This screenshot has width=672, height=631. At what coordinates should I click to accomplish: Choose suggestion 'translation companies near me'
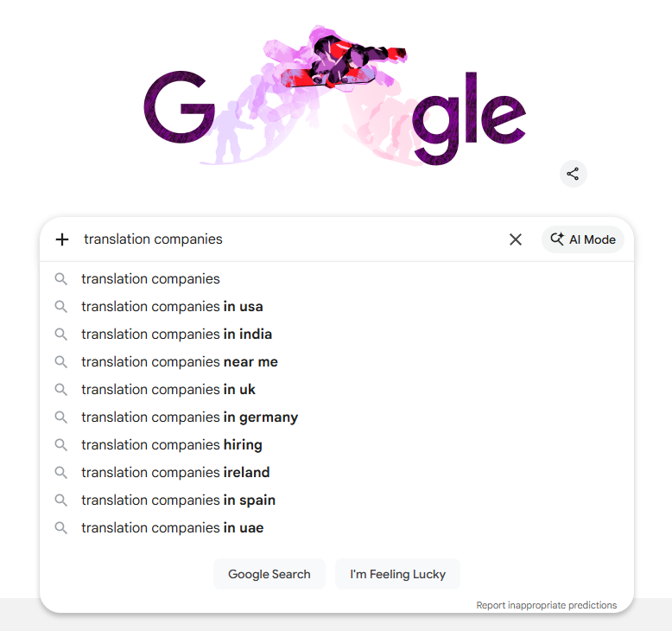tap(179, 362)
